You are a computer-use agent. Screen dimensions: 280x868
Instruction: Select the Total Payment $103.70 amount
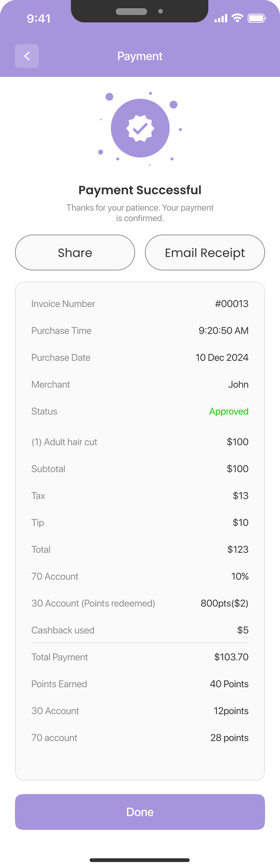coord(231,657)
